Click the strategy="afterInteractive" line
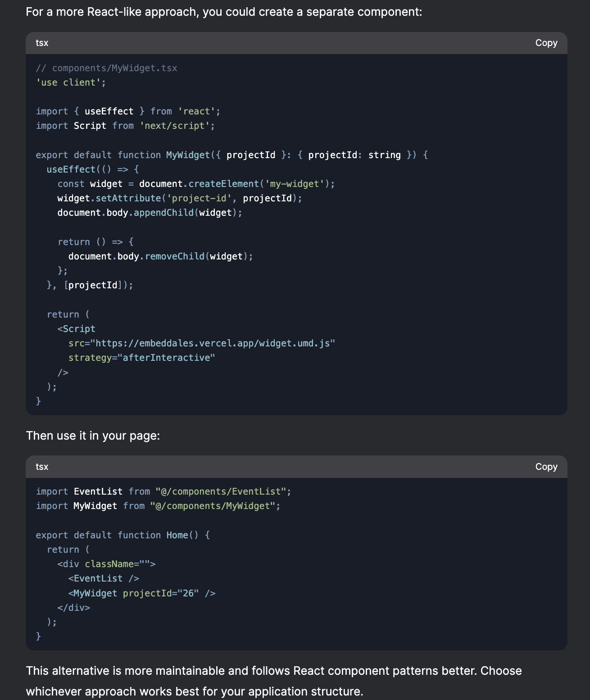590x700 pixels. (141, 358)
